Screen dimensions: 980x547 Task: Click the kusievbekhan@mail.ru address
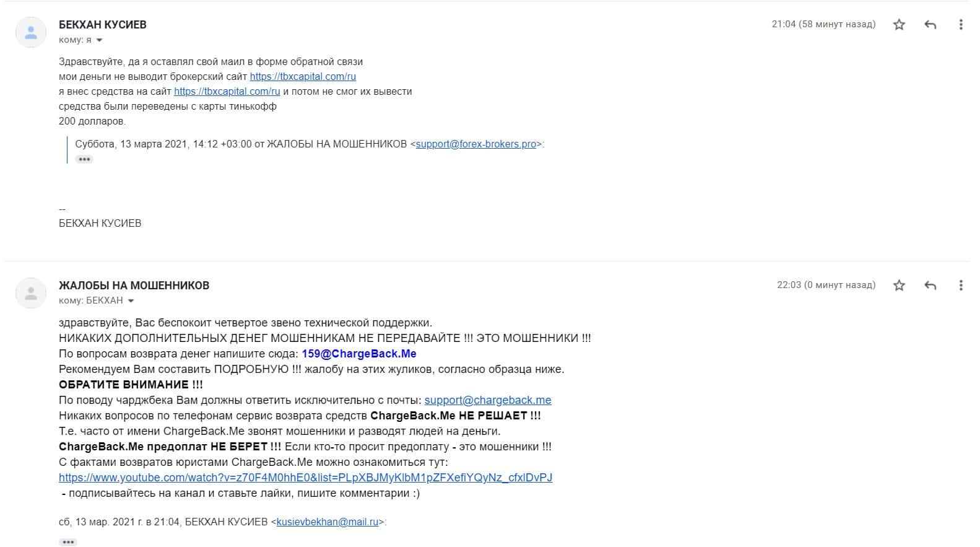[x=327, y=522]
